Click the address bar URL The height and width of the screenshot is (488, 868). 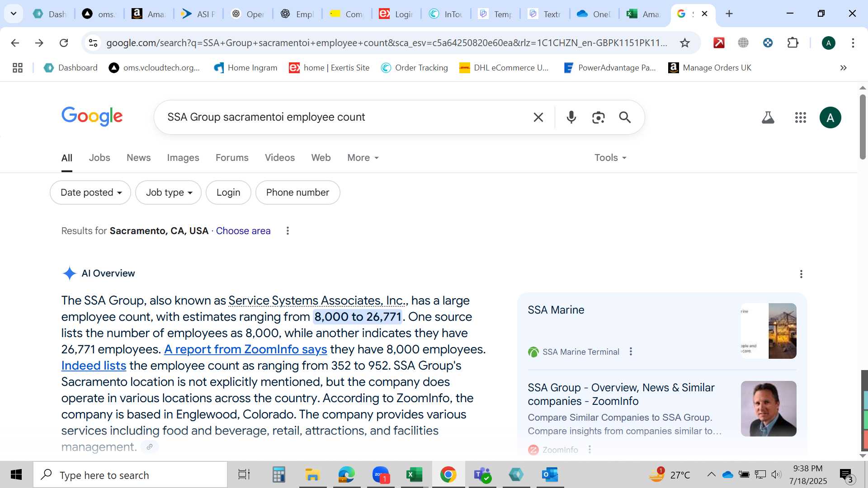point(387,43)
